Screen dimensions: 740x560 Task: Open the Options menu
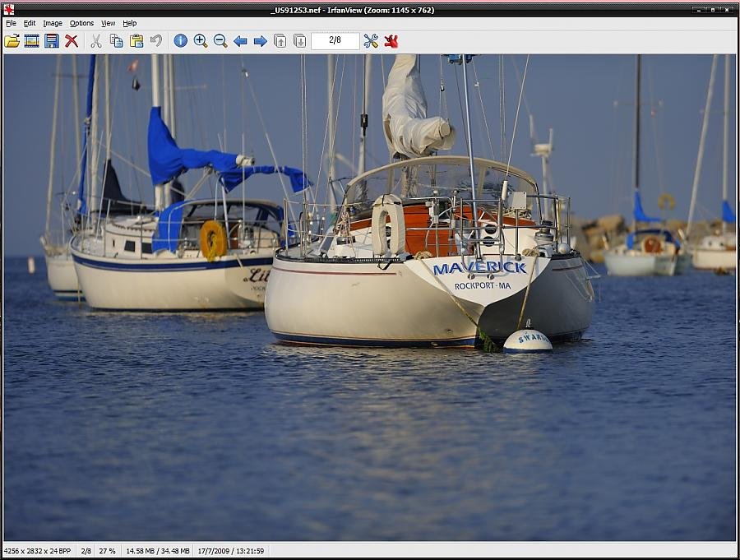(x=81, y=23)
